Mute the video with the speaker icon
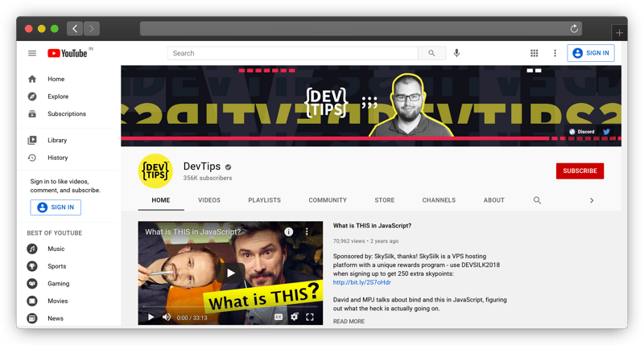The height and width of the screenshot is (345, 644). tap(167, 317)
